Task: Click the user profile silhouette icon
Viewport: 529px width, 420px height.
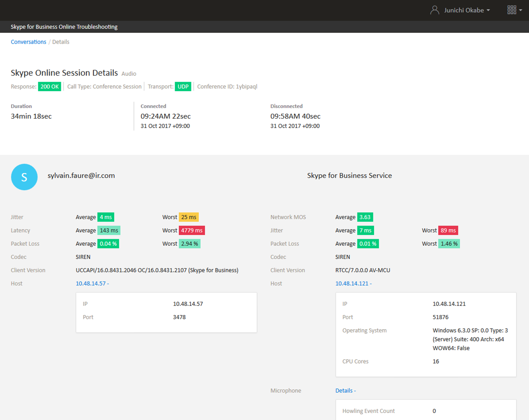Action: [435, 10]
